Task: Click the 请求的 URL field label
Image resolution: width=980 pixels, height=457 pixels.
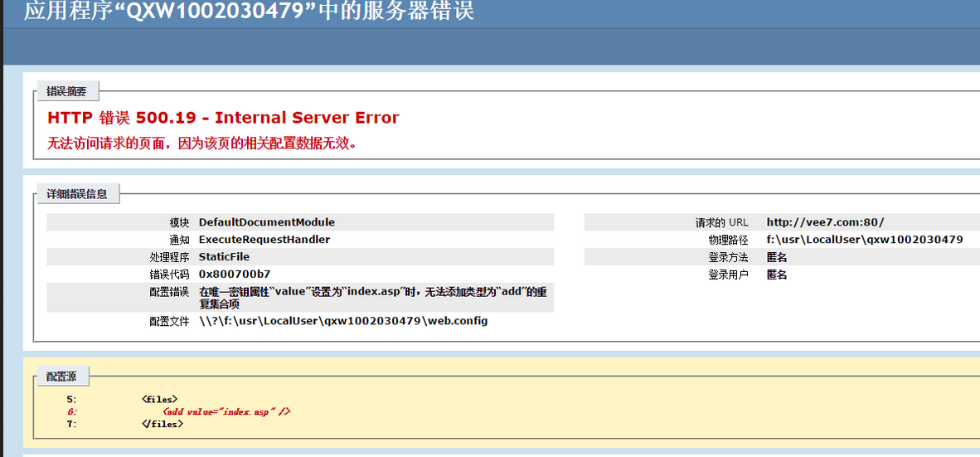Action: point(721,222)
